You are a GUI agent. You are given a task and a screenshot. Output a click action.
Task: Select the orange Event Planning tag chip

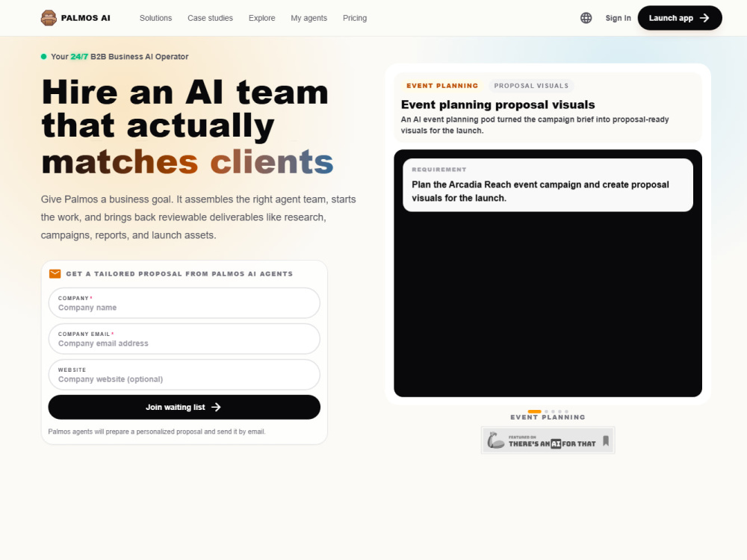tap(442, 86)
